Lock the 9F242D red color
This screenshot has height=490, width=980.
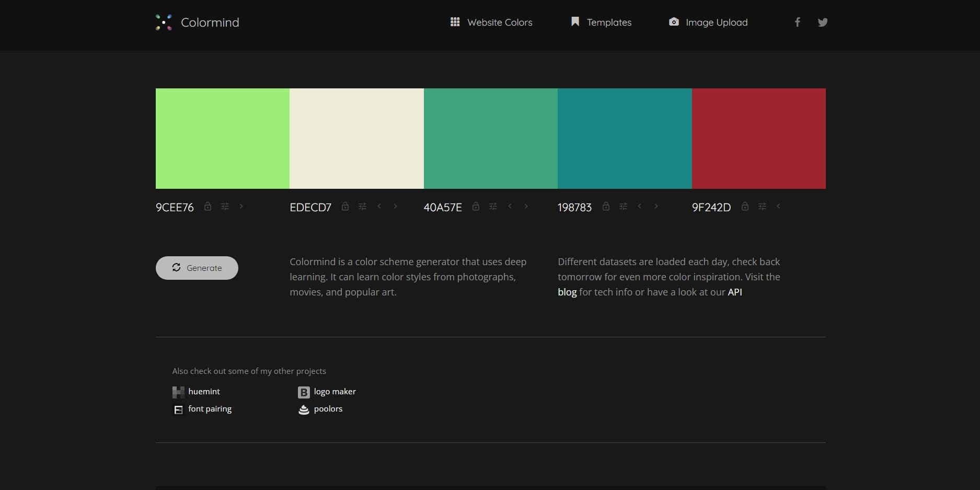[x=745, y=207]
